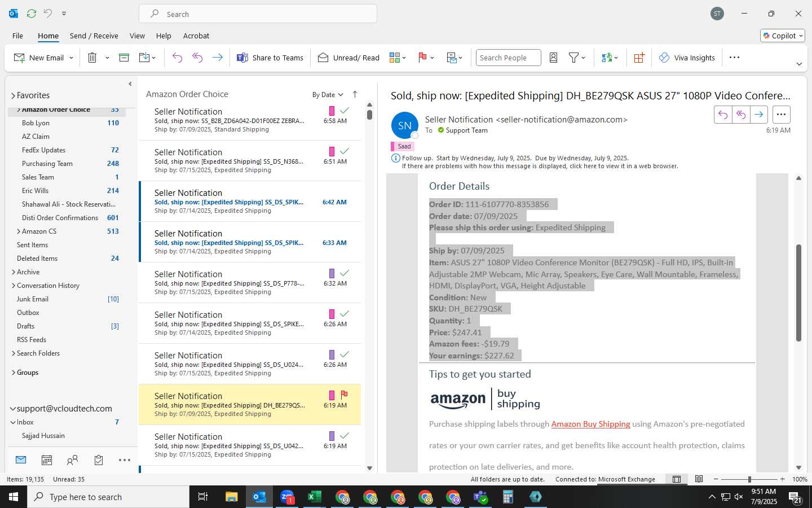Click the Reply arrow in the ribbon

click(177, 58)
